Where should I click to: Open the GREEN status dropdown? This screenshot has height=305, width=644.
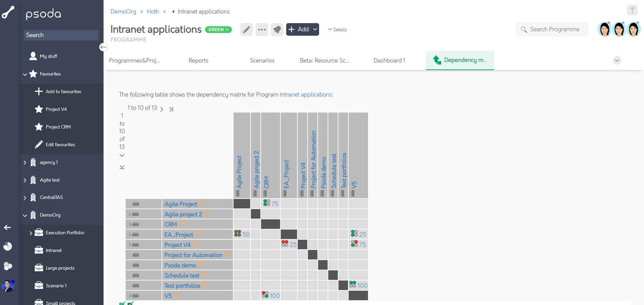pos(218,30)
